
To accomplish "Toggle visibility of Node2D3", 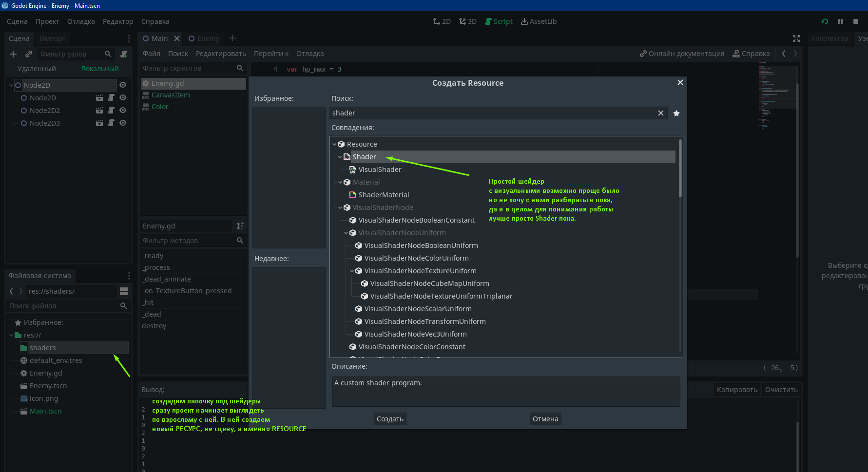I will [123, 123].
